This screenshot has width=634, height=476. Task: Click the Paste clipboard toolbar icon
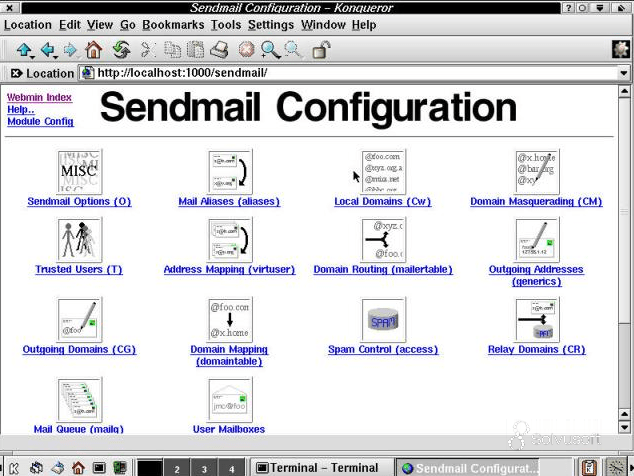click(195, 50)
